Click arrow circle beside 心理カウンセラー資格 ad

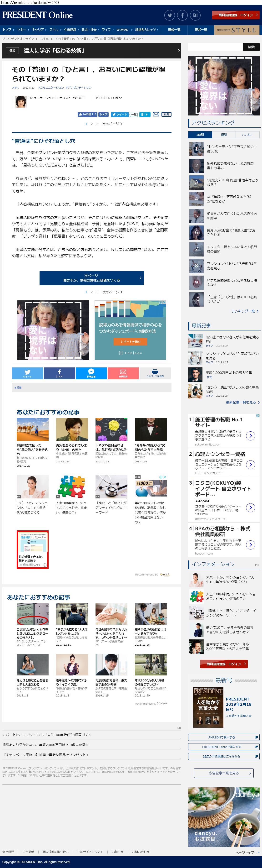[250, 465]
